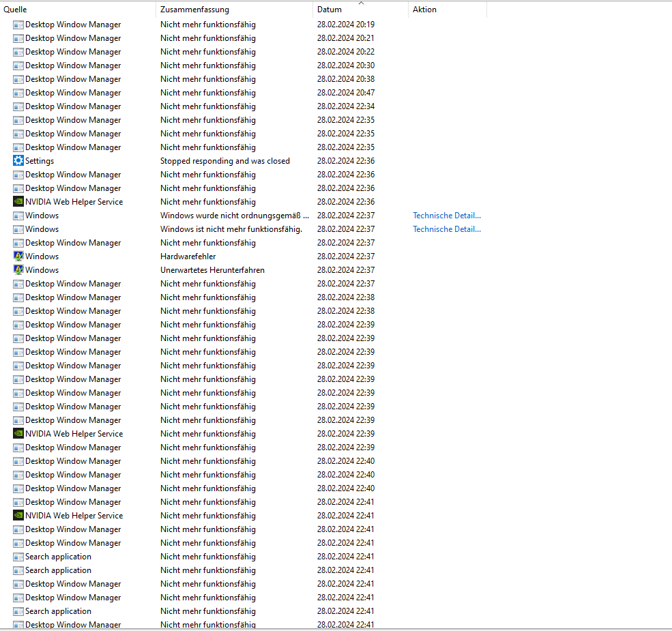Screen dimensions: 672x631
Task: Open Technische Details for 'Windows ist nicht mehr funktionsfähig'
Action: (x=447, y=229)
